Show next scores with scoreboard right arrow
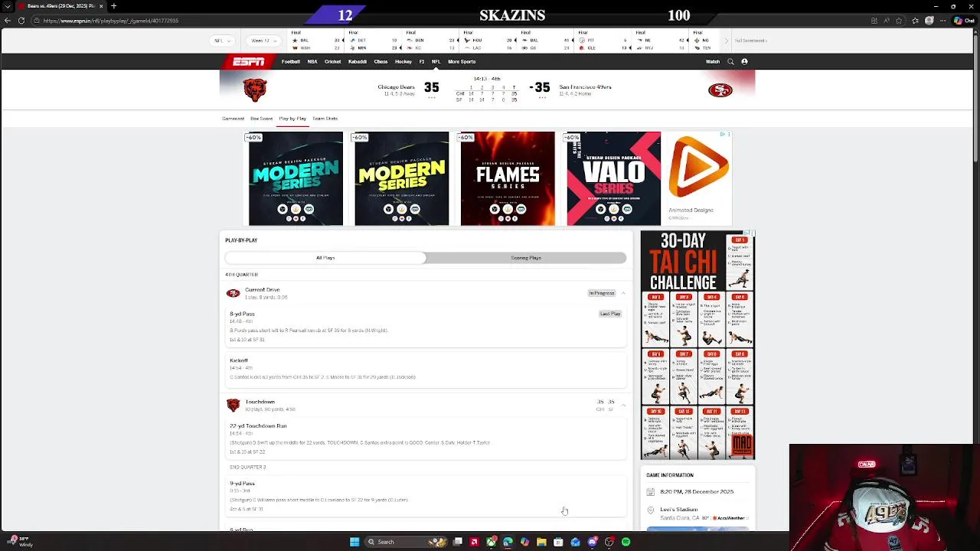The height and width of the screenshot is (551, 980). click(727, 41)
